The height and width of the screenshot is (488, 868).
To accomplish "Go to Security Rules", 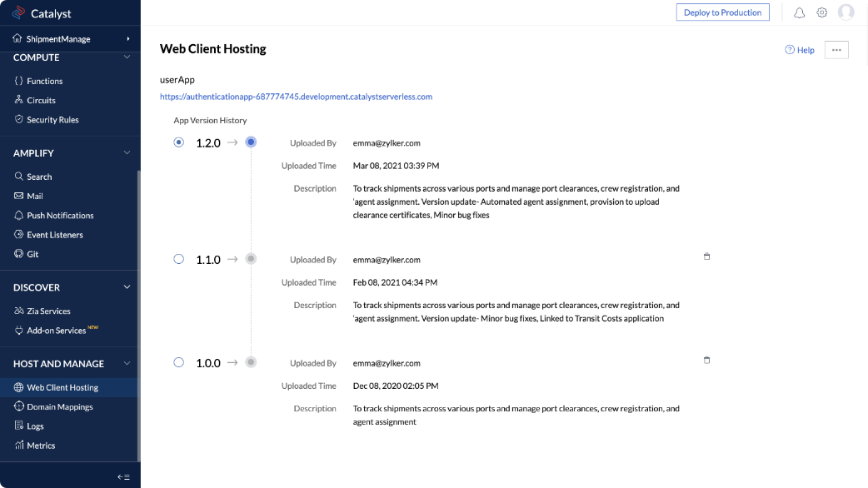I will pyautogui.click(x=52, y=120).
